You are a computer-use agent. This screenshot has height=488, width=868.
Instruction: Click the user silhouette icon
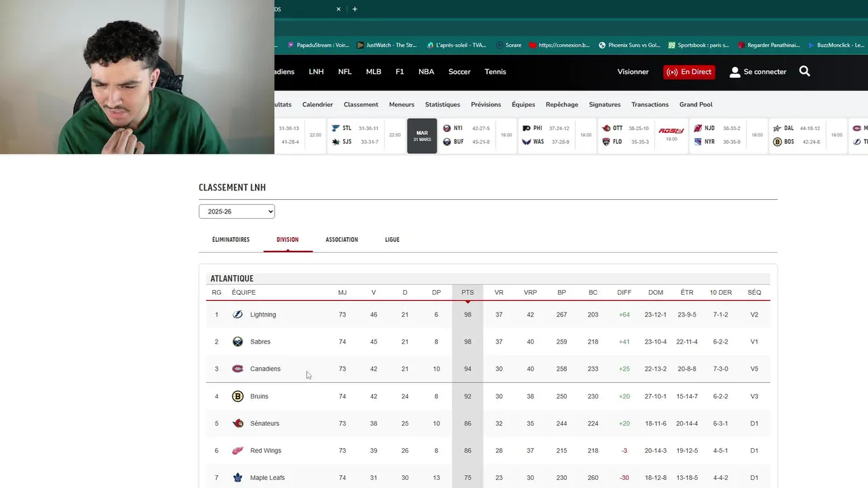(734, 72)
